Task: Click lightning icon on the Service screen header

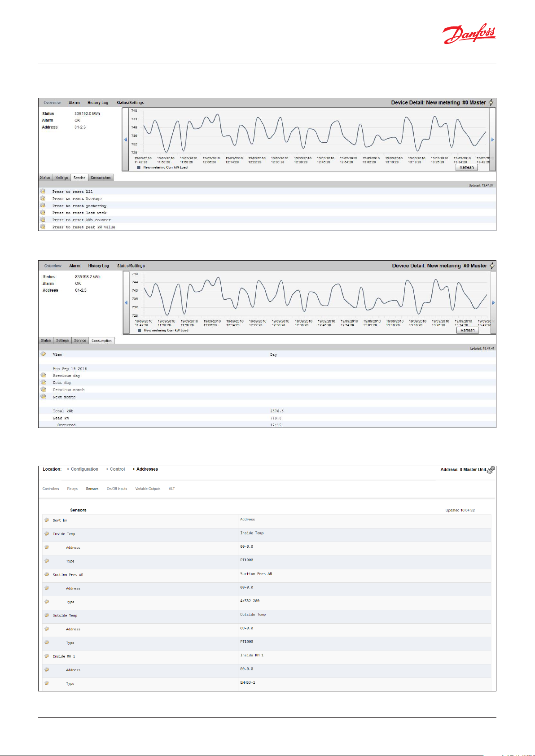Action: point(491,102)
